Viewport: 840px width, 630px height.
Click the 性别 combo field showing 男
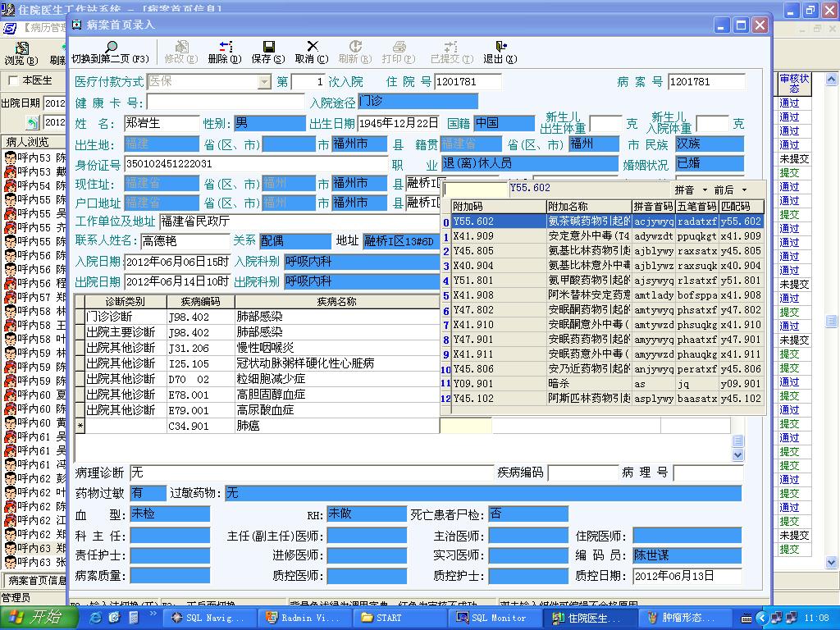coord(269,123)
